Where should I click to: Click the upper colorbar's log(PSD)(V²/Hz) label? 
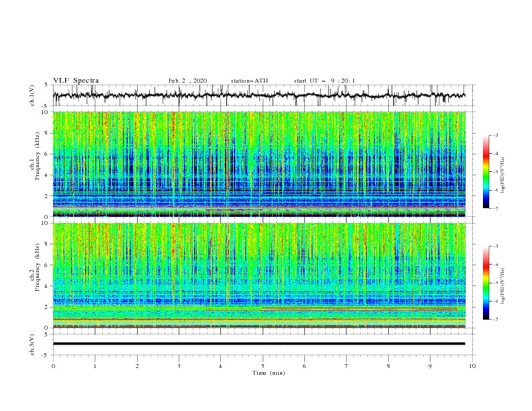click(x=503, y=175)
